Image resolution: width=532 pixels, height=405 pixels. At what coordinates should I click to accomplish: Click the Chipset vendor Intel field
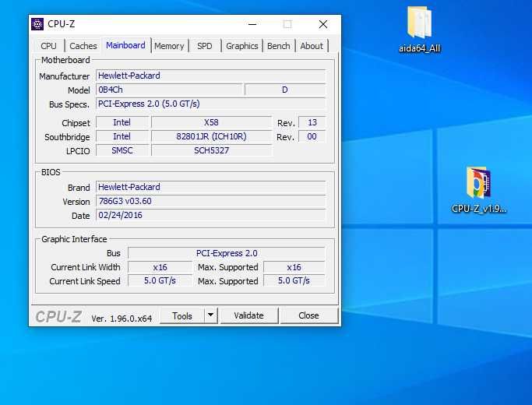pyautogui.click(x=122, y=122)
